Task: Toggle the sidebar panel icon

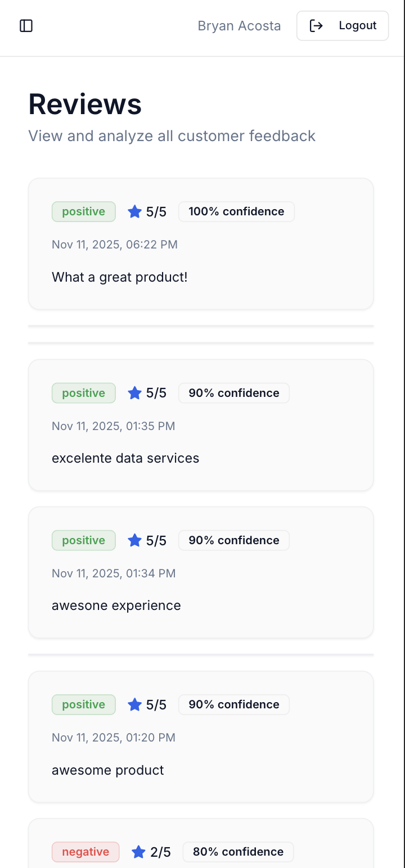Action: point(26,26)
